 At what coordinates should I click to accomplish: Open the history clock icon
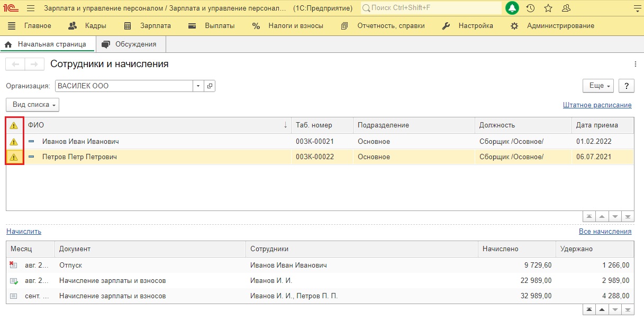530,8
